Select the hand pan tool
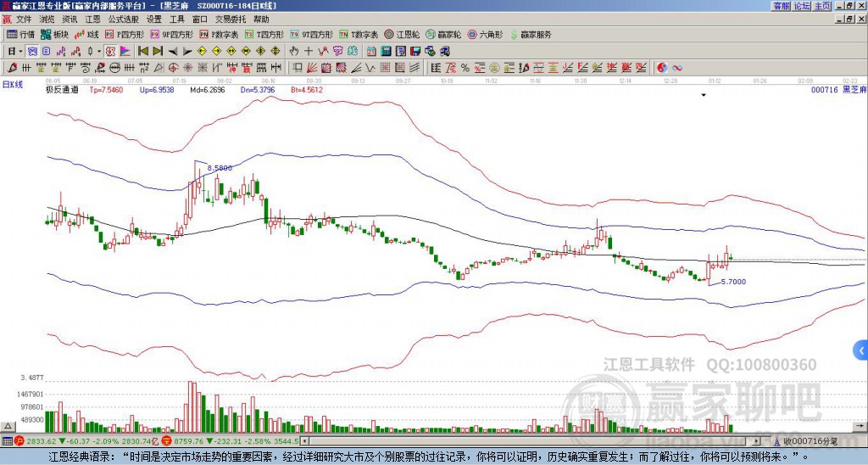868x465 pixels. (293, 52)
